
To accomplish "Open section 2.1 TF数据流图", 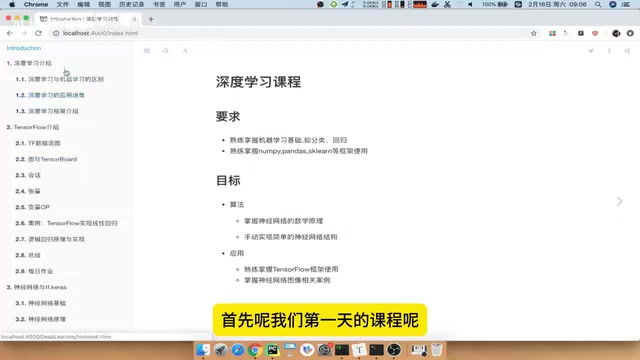I will coord(38,143).
